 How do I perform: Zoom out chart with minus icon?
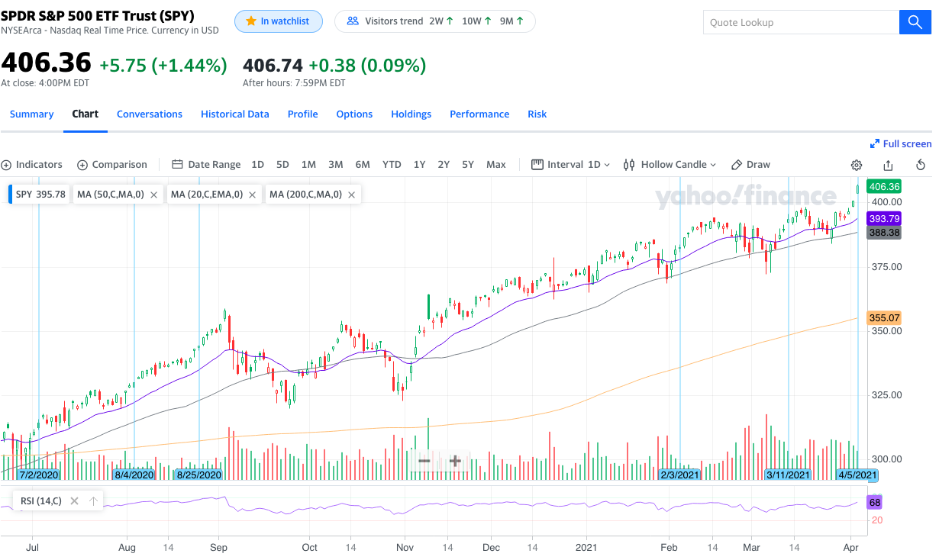coord(424,461)
